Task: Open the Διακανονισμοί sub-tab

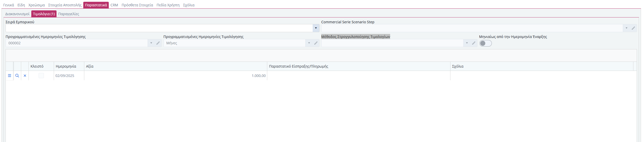Action: click(17, 14)
